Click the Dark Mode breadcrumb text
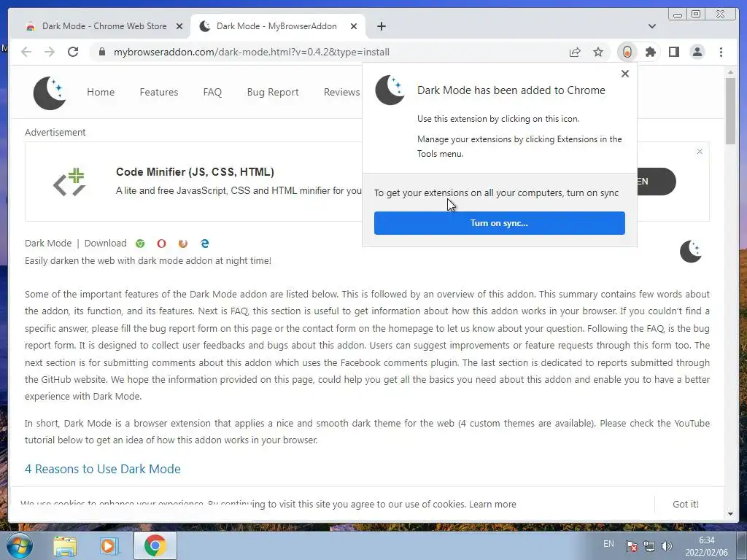This screenshot has height=560, width=747. 48,244
